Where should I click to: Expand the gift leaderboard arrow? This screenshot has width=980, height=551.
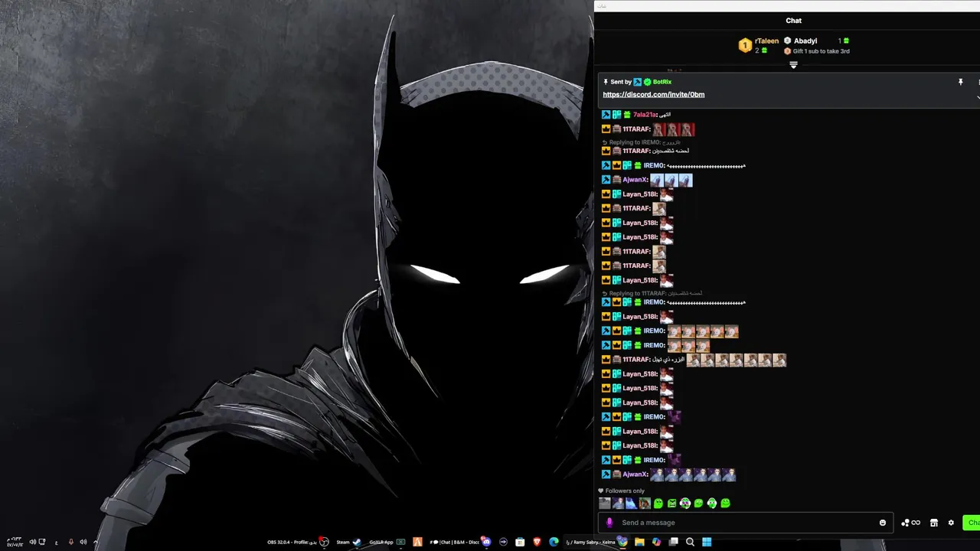tap(793, 65)
